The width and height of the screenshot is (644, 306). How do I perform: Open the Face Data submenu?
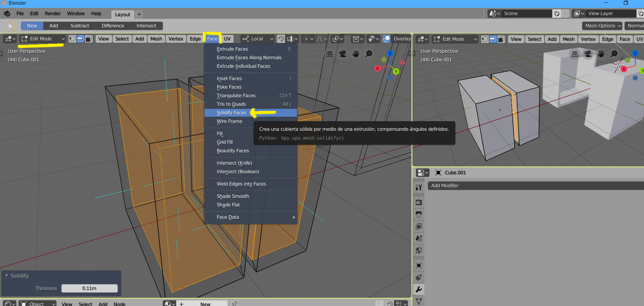[x=251, y=217]
